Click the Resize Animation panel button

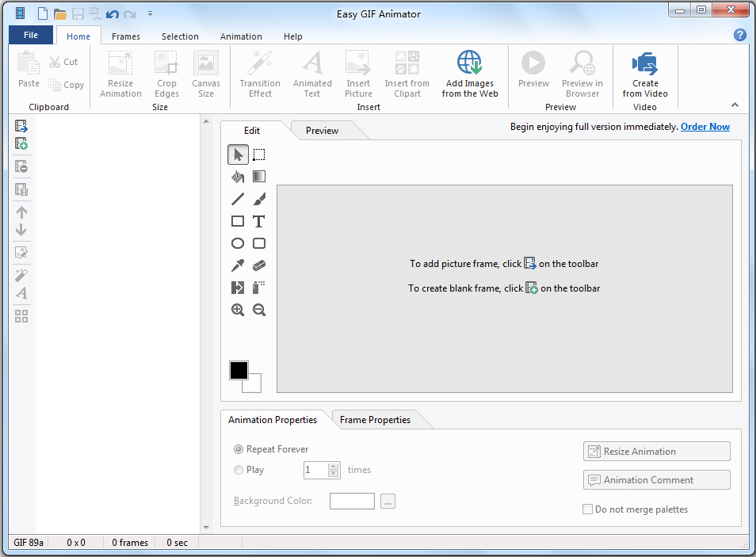point(657,452)
